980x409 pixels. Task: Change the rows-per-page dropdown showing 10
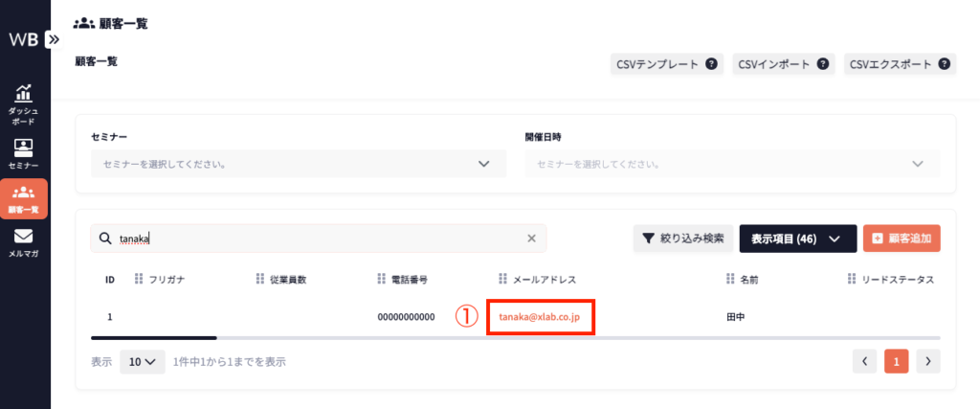tap(142, 362)
